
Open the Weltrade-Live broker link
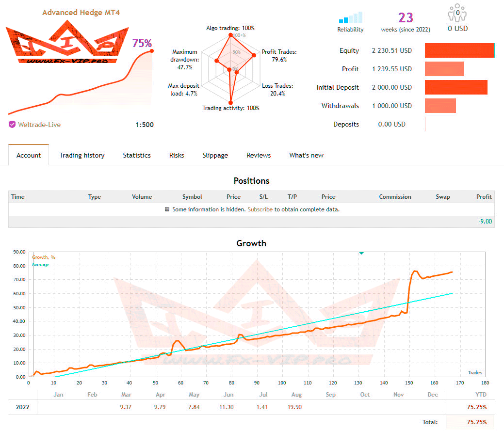click(39, 125)
